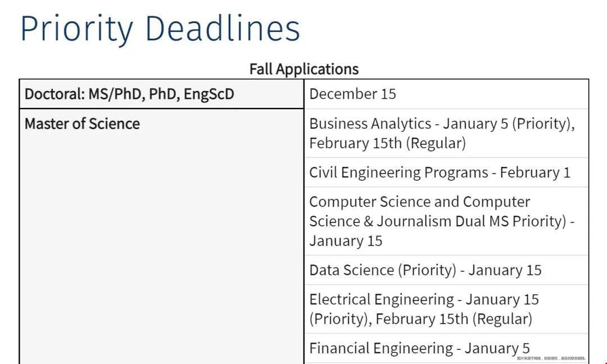Viewport: 607px width, 364px height.
Task: Select the Financial Engineering - January 5 row
Action: click(x=446, y=348)
